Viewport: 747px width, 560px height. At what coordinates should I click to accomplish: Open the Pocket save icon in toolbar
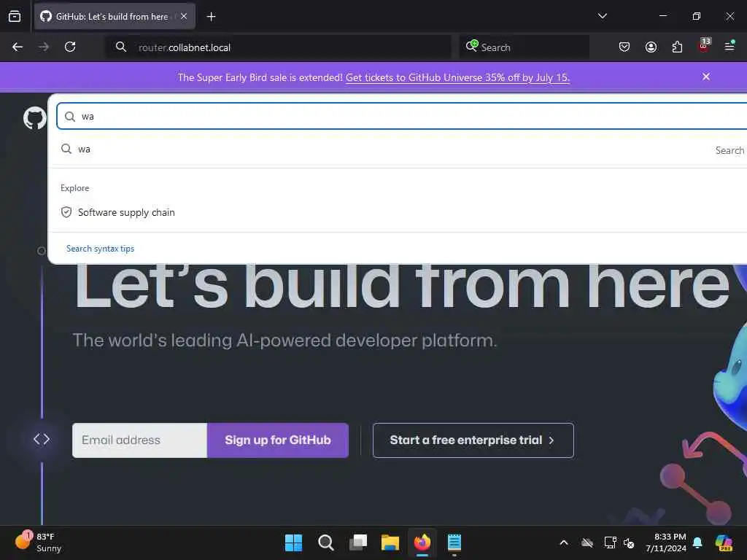pos(624,47)
